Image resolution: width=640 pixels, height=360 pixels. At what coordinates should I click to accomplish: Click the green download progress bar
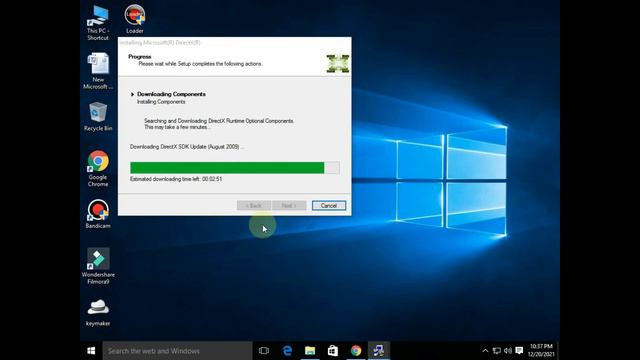235,168
